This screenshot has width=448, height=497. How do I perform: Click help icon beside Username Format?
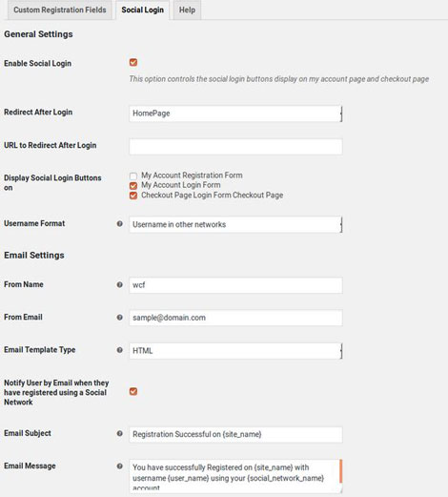click(x=120, y=224)
